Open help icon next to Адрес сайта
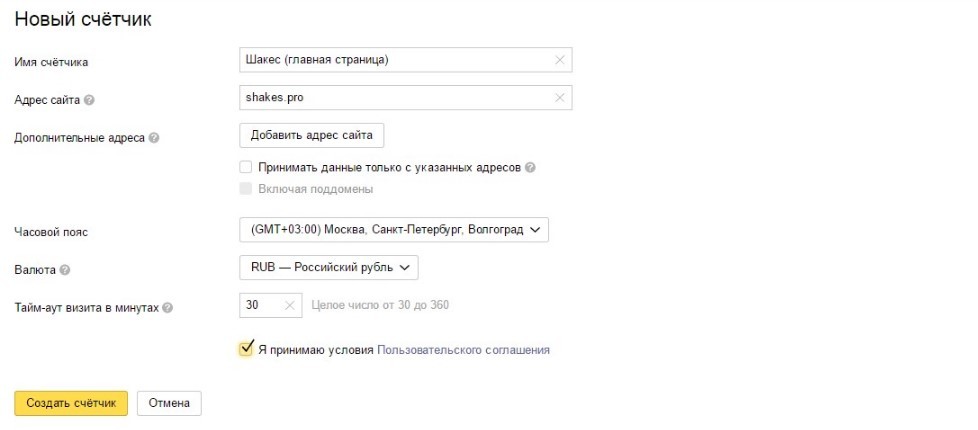Screen dimensions: 978x430 point(89,100)
